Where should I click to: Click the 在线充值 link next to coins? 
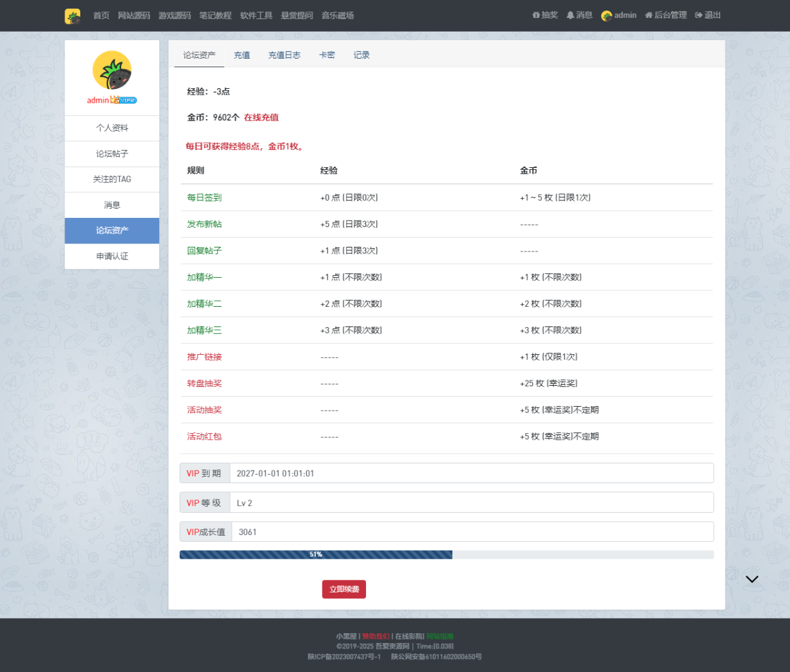[261, 117]
